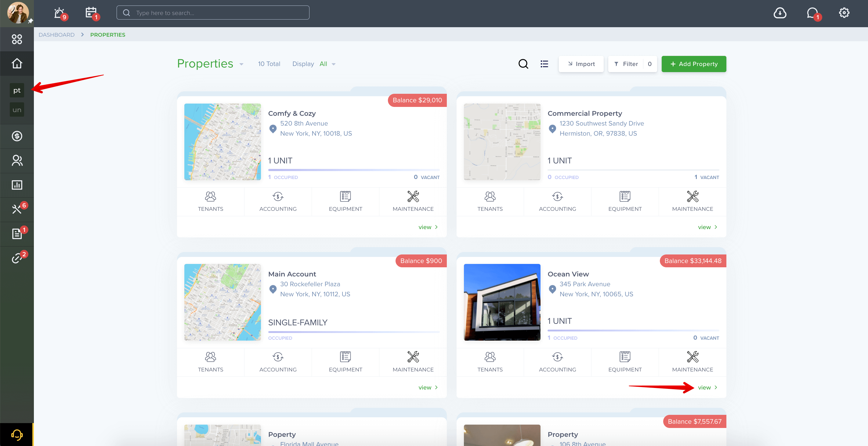The width and height of the screenshot is (868, 446).
Task: View the Ocean View property
Action: tap(707, 387)
